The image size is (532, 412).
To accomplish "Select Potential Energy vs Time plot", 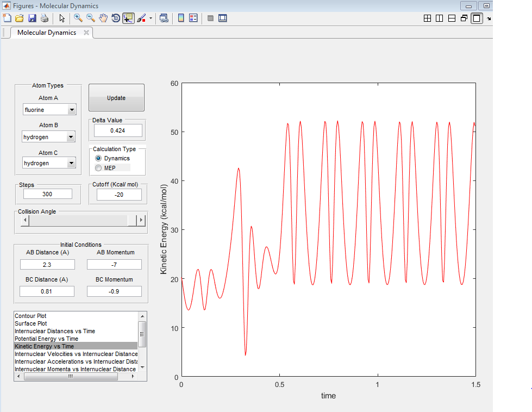I will coord(46,339).
